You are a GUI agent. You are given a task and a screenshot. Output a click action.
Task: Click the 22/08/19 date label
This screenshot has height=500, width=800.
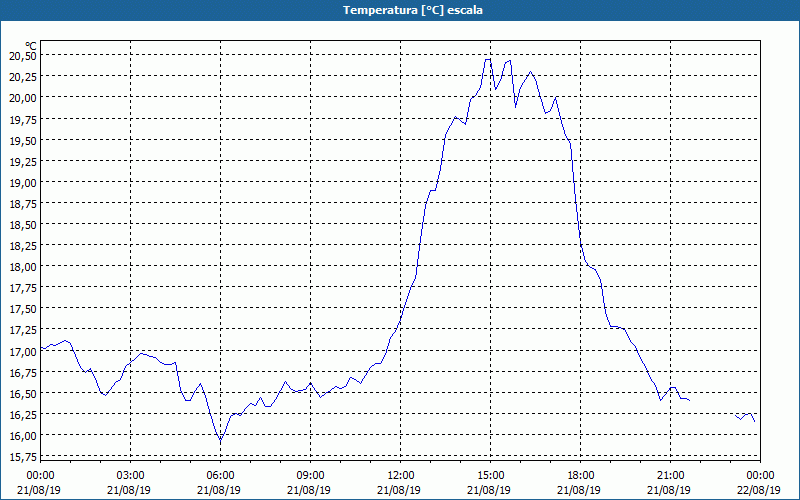pyautogui.click(x=759, y=490)
